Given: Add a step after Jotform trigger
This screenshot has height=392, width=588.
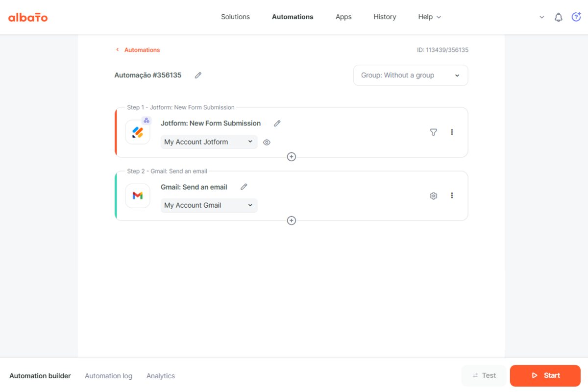Looking at the screenshot, I should 292,157.
